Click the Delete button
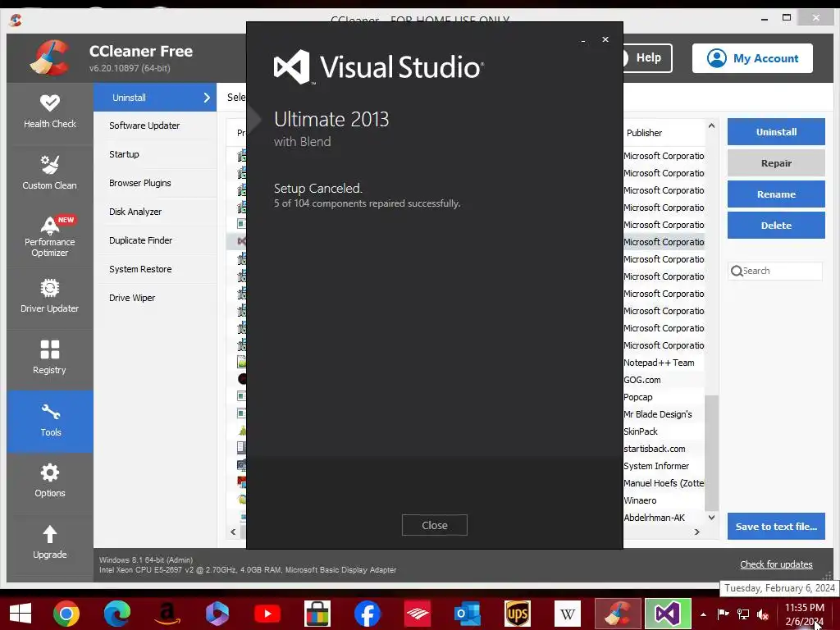 coord(776,225)
